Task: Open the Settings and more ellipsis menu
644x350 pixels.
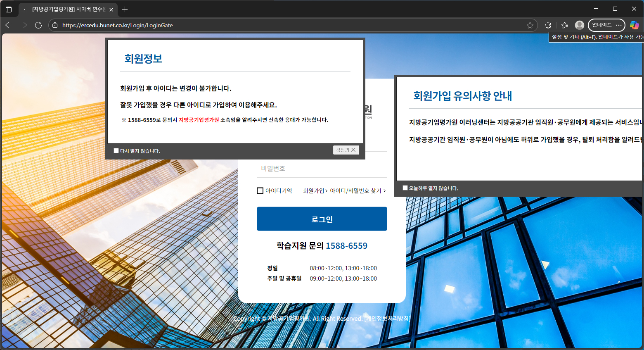Action: (618, 25)
